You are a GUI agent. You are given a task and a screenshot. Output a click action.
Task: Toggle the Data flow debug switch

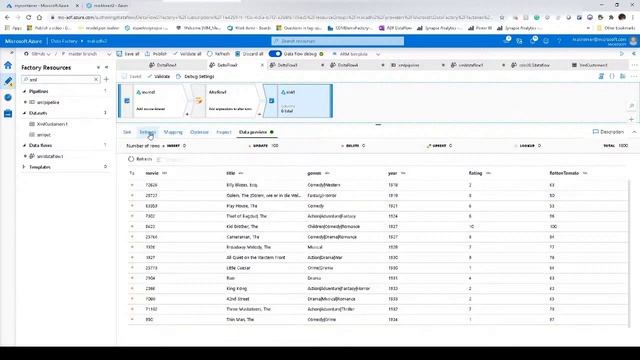coord(275,54)
